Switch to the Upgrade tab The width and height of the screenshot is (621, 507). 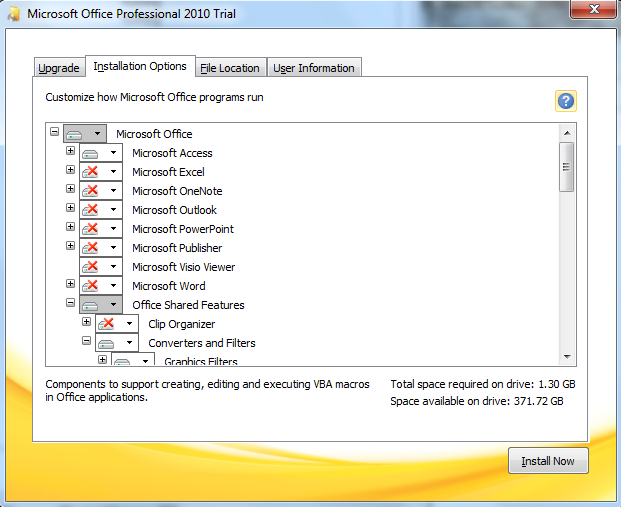point(59,68)
